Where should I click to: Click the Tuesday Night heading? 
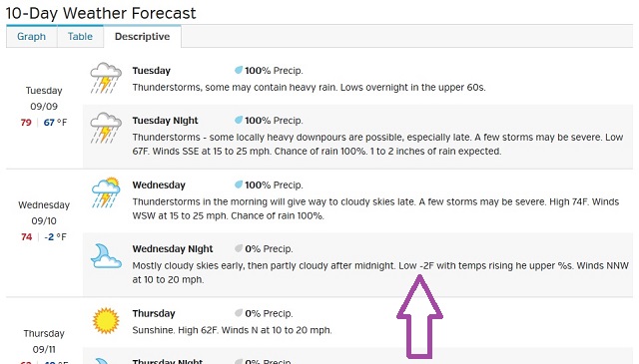165,121
